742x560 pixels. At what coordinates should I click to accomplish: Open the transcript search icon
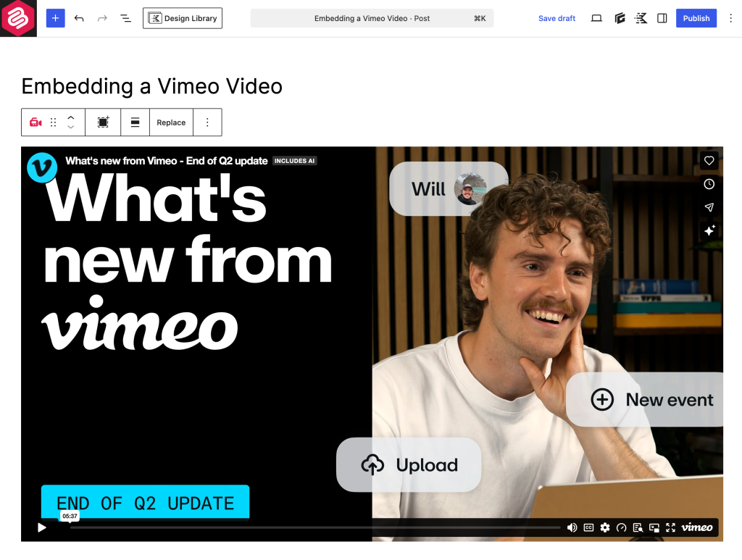pyautogui.click(x=638, y=527)
